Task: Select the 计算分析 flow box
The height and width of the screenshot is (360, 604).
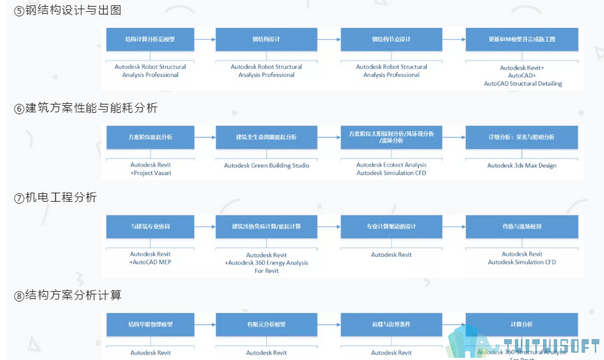Action: tap(522, 324)
